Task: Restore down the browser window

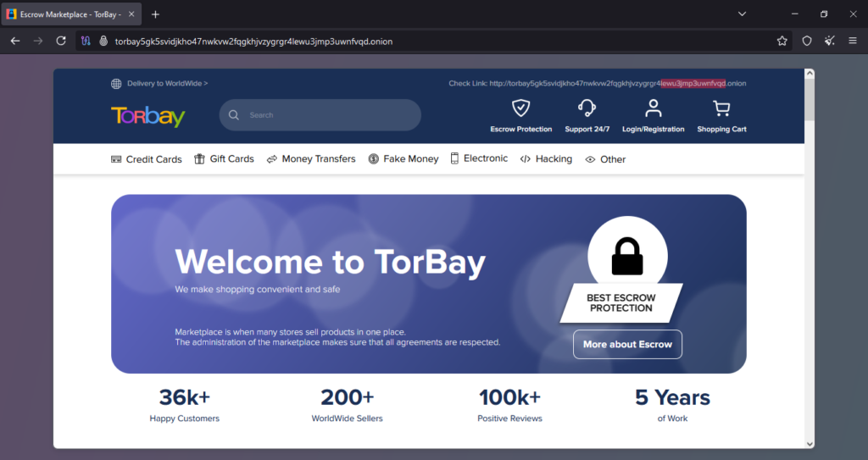Action: pyautogui.click(x=824, y=14)
